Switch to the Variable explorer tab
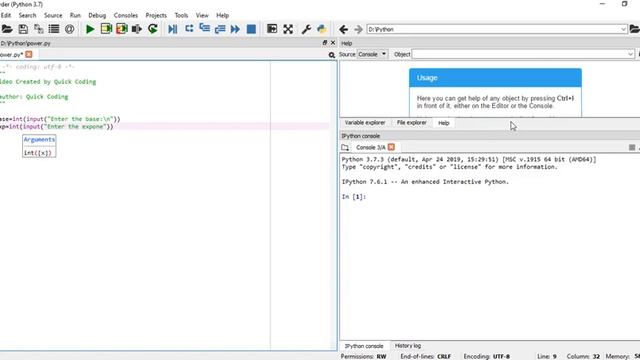640x360 pixels. [x=365, y=122]
